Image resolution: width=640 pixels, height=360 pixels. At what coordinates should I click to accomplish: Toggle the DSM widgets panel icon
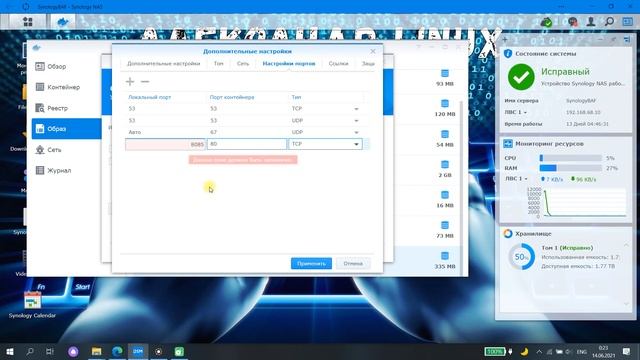pyautogui.click(x=627, y=22)
